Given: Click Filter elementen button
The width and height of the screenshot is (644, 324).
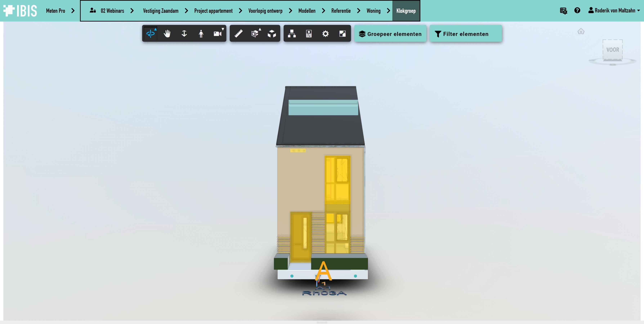Looking at the screenshot, I should (x=466, y=34).
